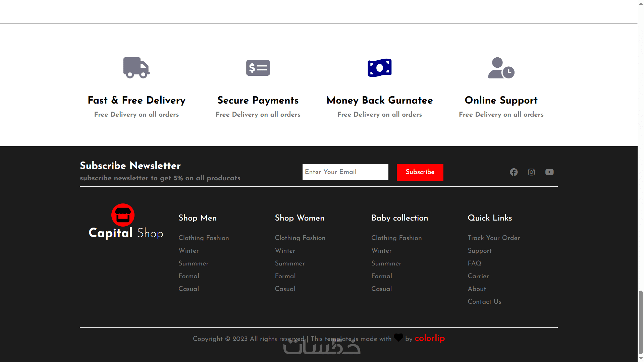
Task: Click the red Capital Shop store logo
Action: click(x=123, y=215)
